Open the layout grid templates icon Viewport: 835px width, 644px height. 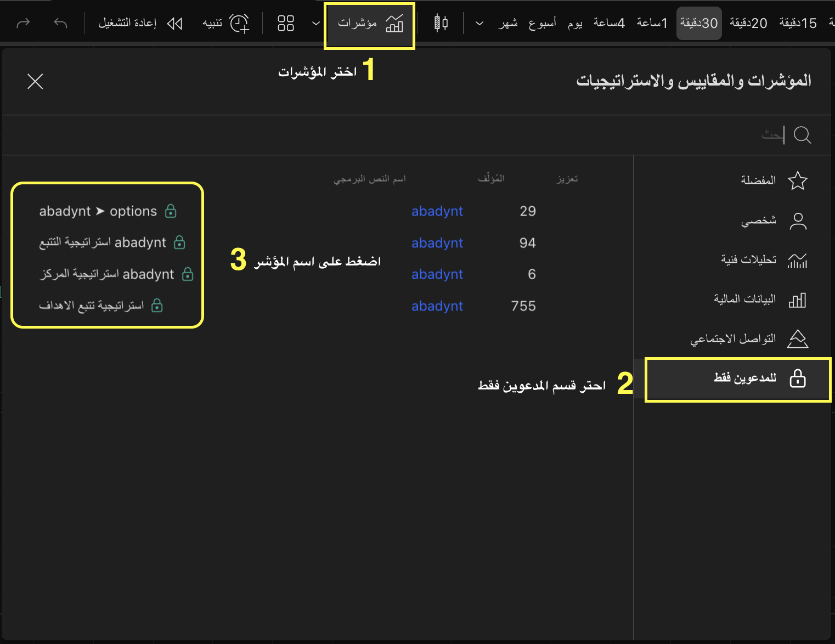pos(286,23)
